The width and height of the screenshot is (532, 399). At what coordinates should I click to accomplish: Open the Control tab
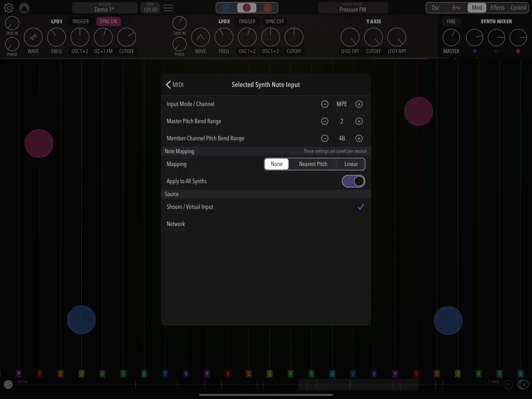pos(518,7)
